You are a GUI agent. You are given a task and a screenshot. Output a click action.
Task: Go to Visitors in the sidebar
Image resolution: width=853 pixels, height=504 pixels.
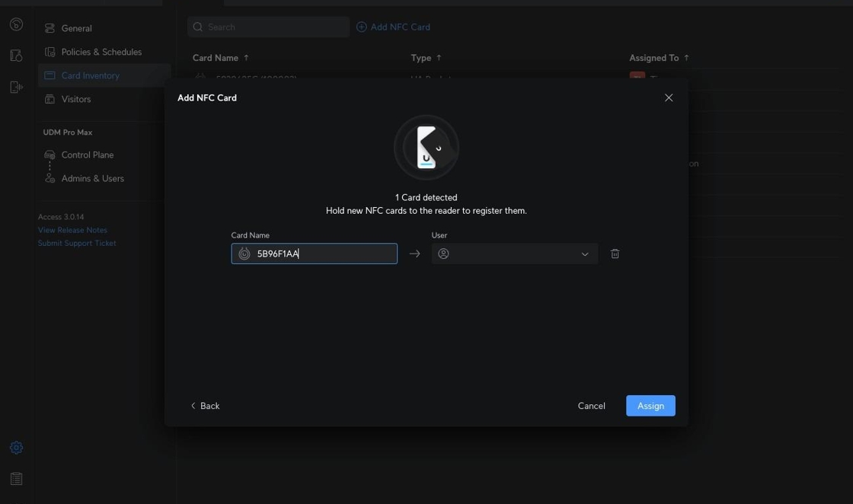[x=75, y=99]
